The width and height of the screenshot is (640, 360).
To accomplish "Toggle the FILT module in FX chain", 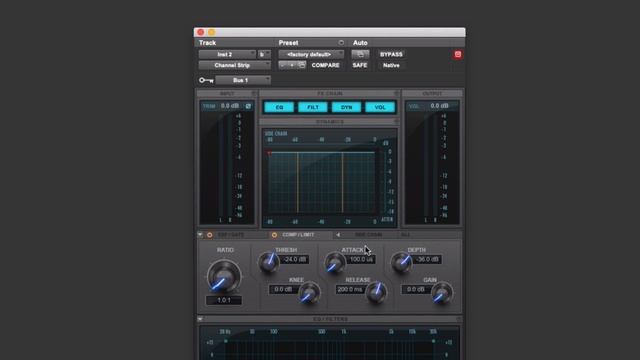I will [x=313, y=107].
